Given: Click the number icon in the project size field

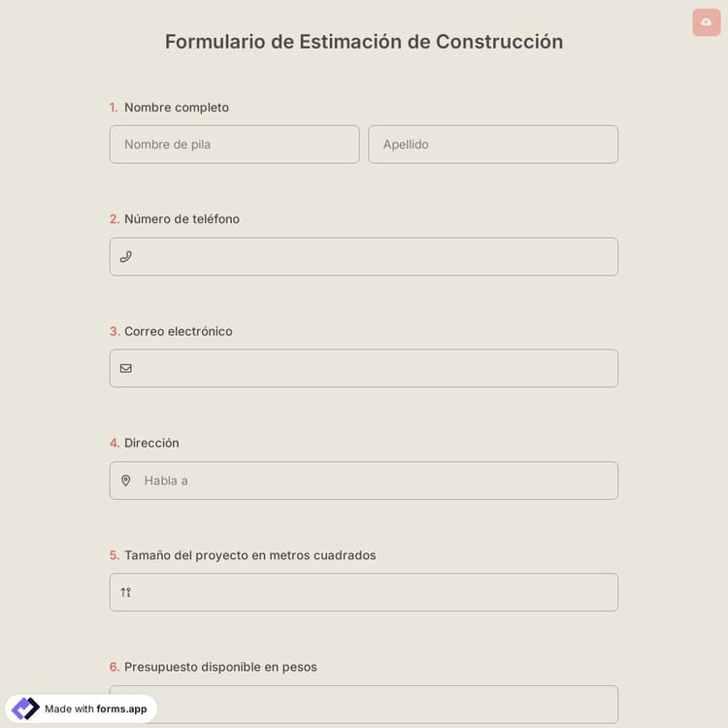Looking at the screenshot, I should (x=125, y=592).
